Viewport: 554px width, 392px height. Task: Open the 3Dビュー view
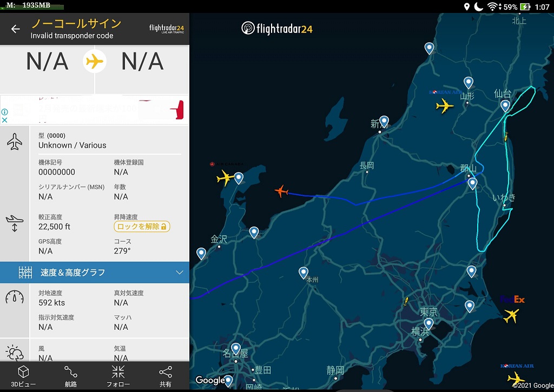coord(23,376)
